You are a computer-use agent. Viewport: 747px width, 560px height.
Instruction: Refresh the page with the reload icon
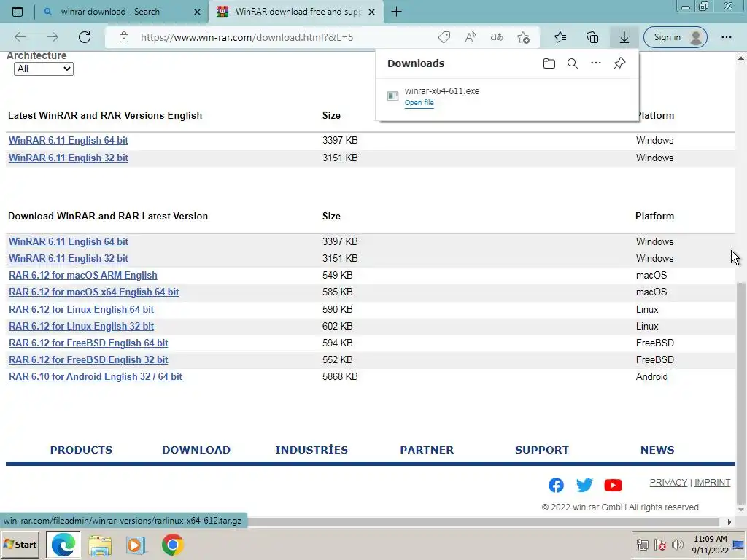coord(85,37)
